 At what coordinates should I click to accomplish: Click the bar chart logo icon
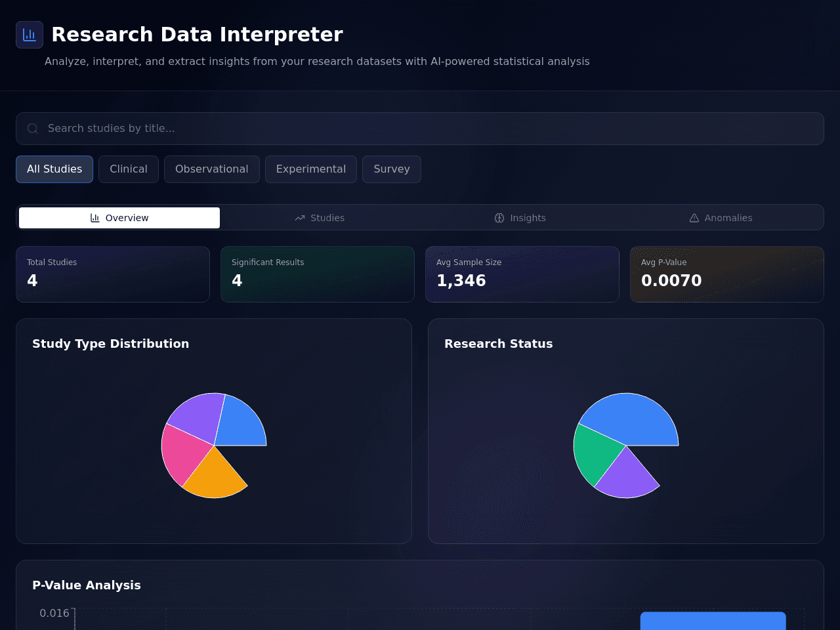[30, 35]
